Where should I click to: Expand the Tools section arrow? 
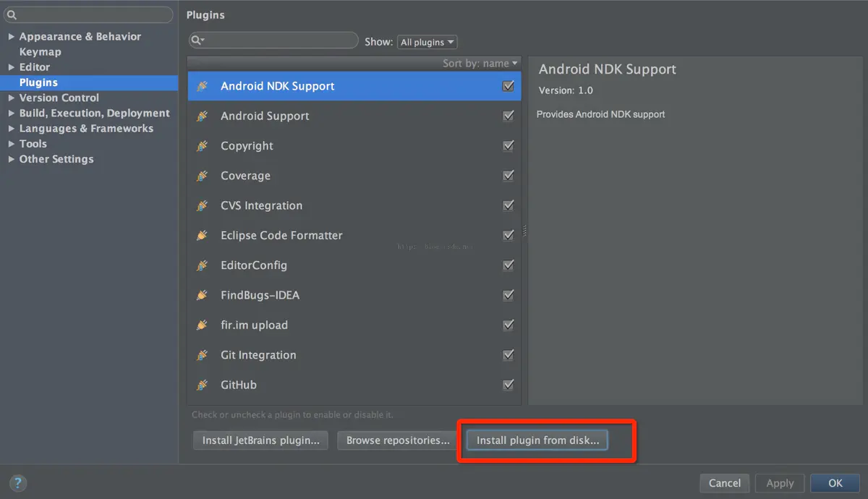tap(11, 144)
